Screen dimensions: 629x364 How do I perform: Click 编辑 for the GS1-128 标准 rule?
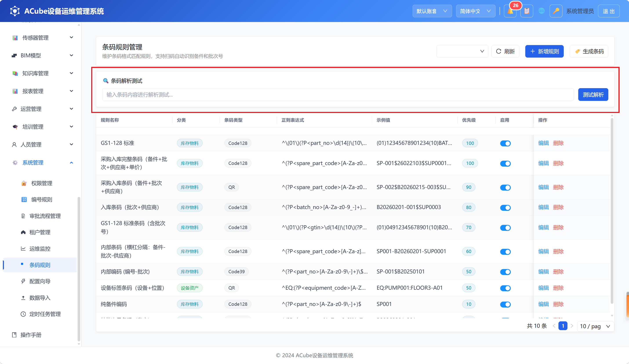(543, 143)
